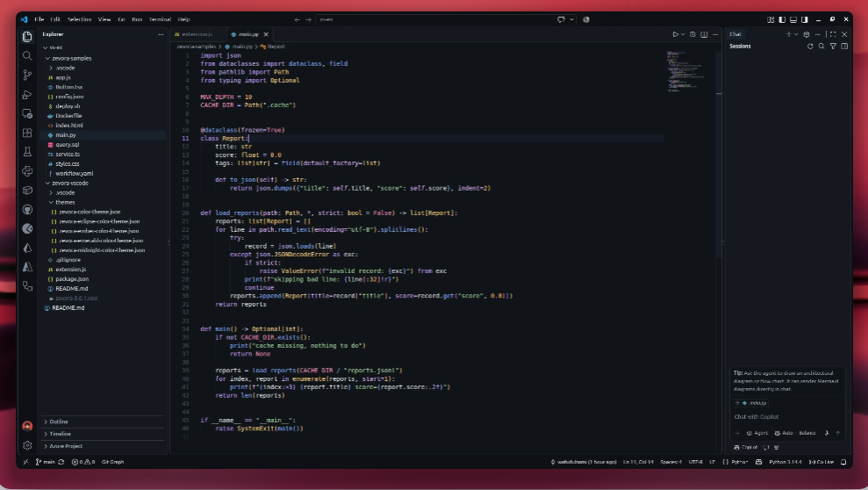Open the Auto model picker

(x=785, y=433)
